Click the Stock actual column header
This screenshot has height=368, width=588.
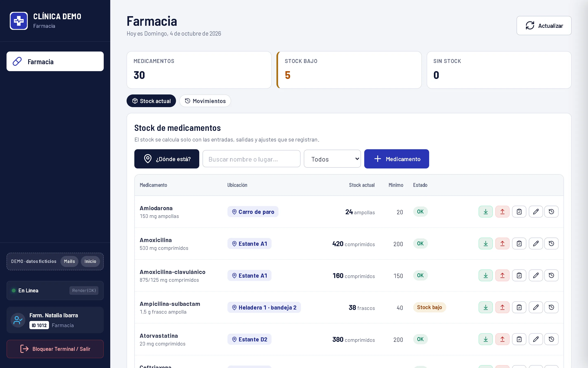point(362,185)
